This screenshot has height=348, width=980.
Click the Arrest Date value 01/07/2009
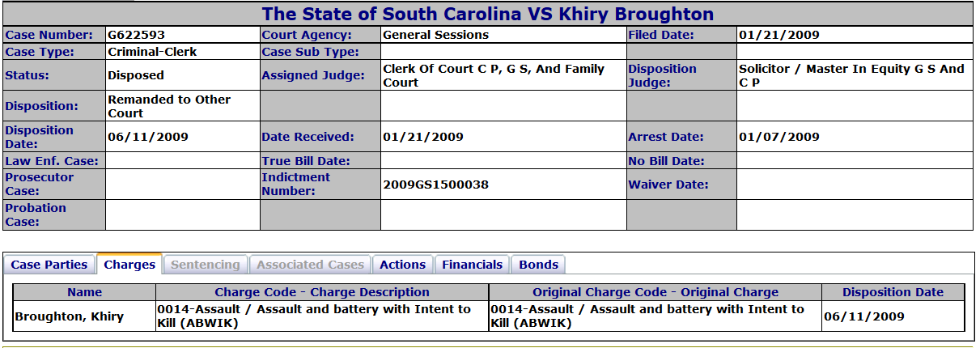click(779, 137)
